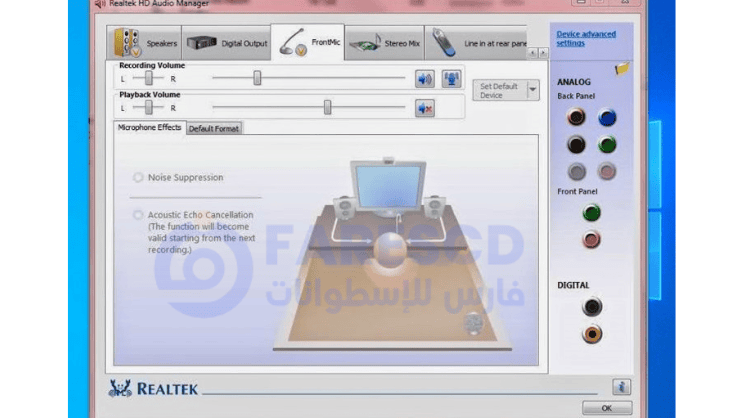Click the blue back panel jack
This screenshot has width=743, height=418.
[x=607, y=118]
